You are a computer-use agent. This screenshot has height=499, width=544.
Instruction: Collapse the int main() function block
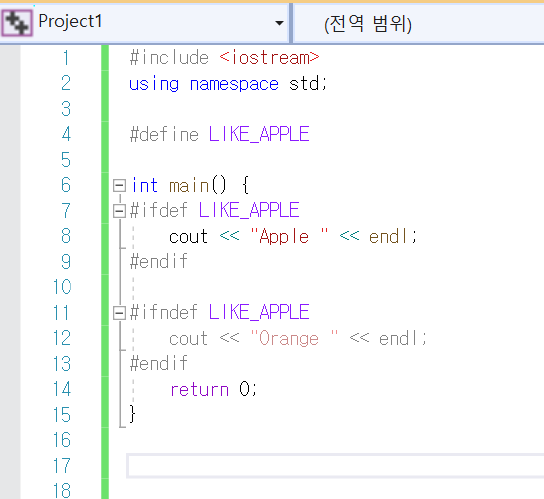119,186
